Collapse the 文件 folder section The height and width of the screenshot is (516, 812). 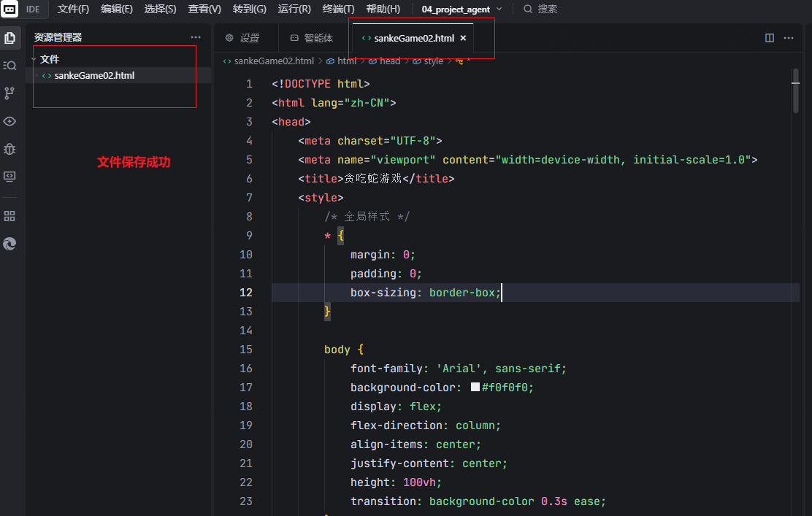coord(34,59)
